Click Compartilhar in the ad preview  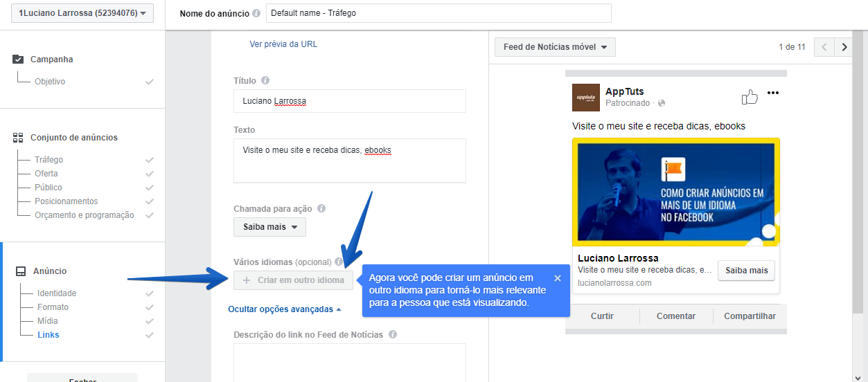coord(750,316)
